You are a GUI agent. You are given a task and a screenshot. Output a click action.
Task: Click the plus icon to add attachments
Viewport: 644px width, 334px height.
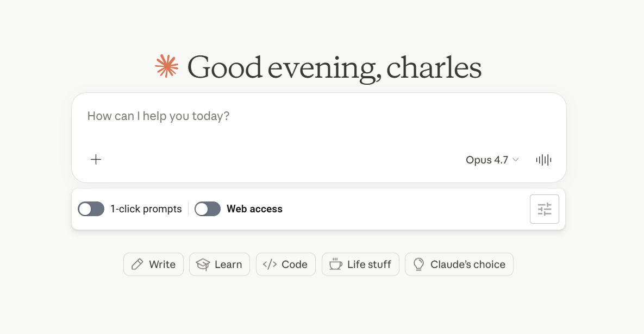click(x=96, y=160)
